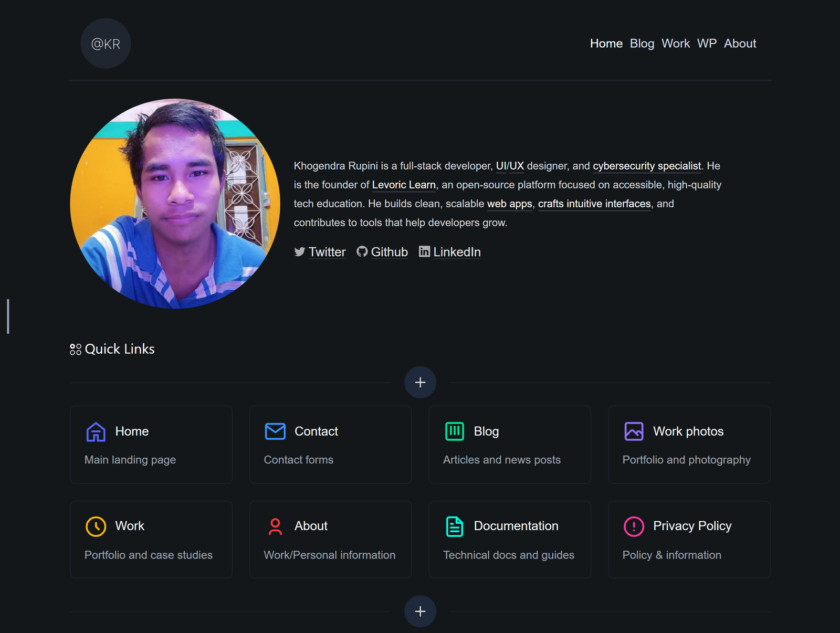840x633 pixels.
Task: Click the Quick Links heading text
Action: (x=120, y=349)
